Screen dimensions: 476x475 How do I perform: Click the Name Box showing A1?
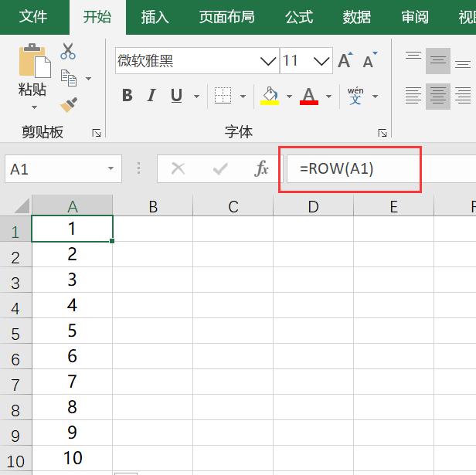(63, 168)
